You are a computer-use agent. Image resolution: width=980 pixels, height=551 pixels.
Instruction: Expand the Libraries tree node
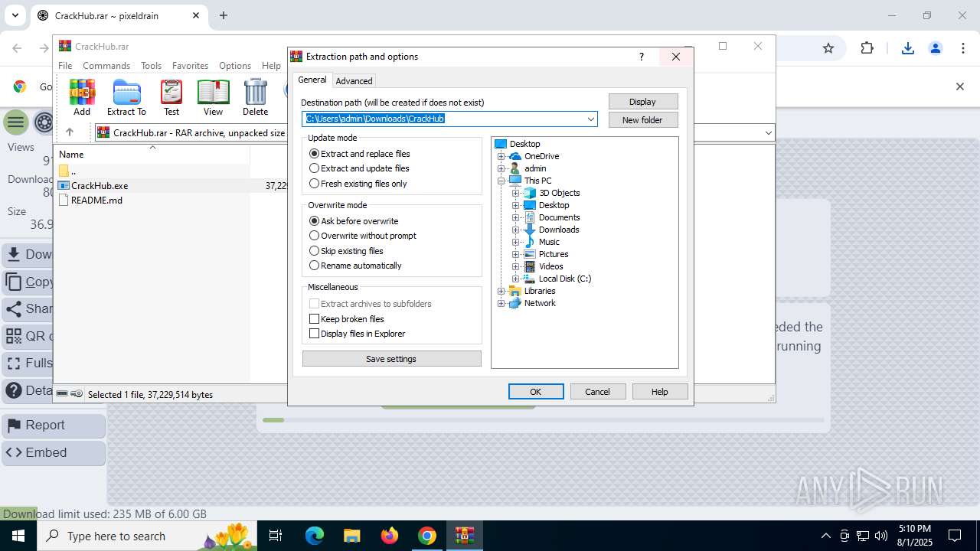coord(501,291)
